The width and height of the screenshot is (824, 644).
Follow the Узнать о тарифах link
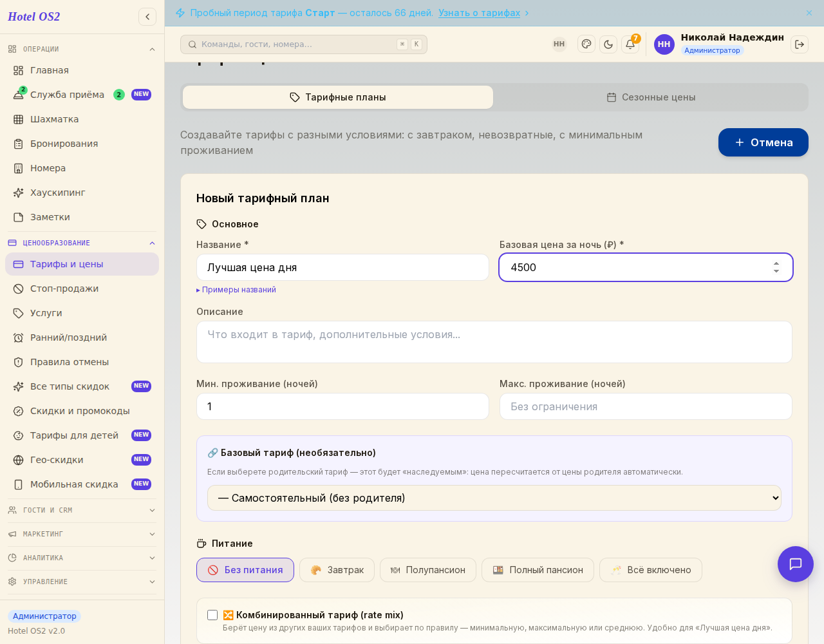(x=480, y=13)
